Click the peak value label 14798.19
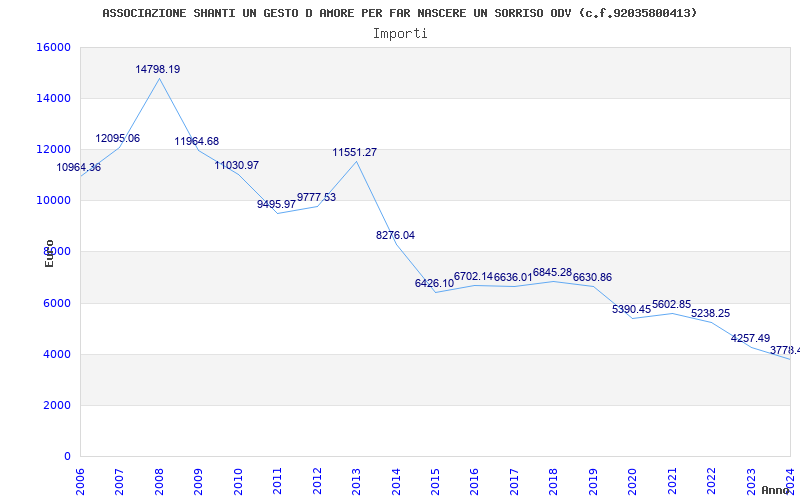Image resolution: width=800 pixels, height=500 pixels. coord(158,70)
